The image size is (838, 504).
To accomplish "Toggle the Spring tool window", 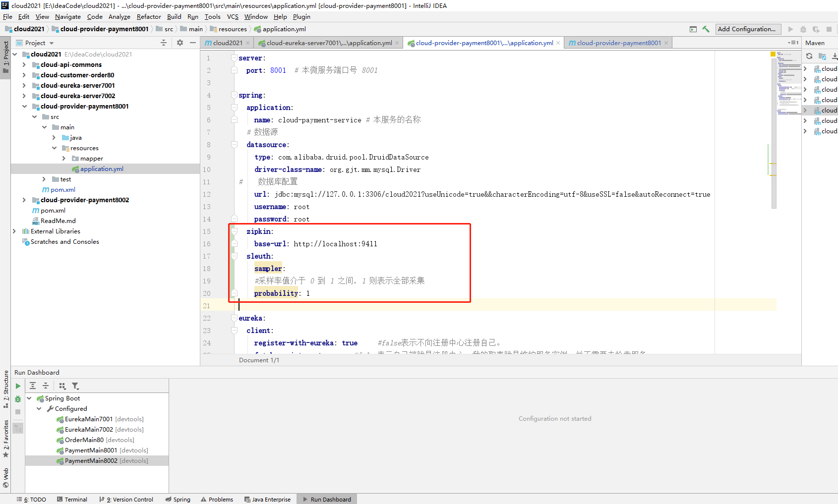I will pyautogui.click(x=178, y=500).
